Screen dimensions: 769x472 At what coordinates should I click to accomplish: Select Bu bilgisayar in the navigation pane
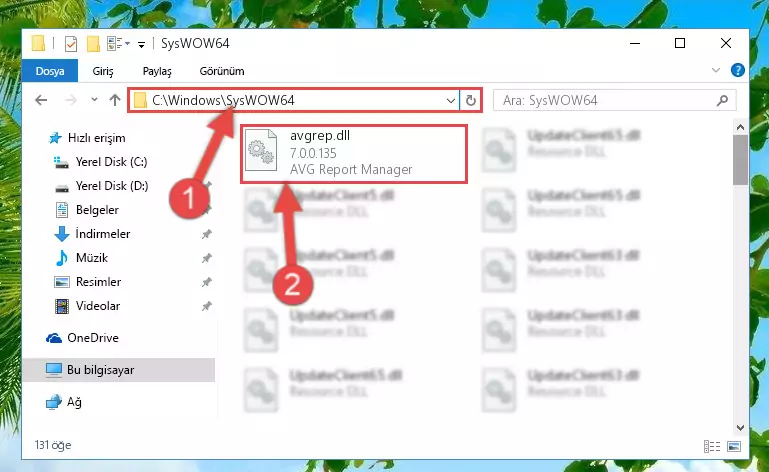coord(118,370)
